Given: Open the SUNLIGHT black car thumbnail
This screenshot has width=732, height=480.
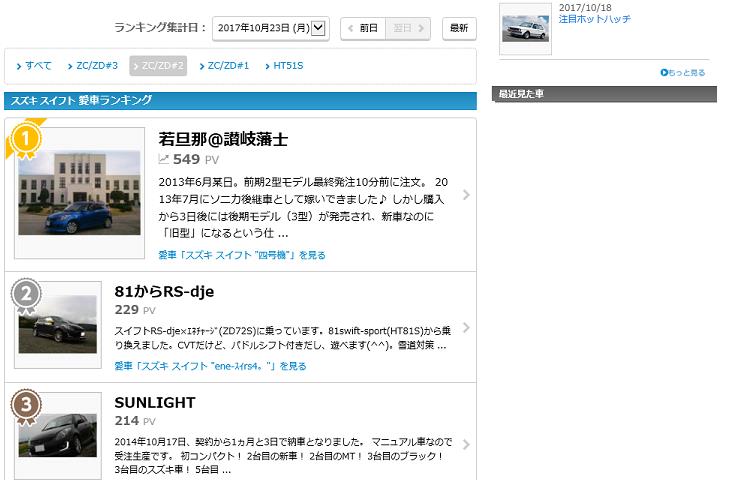Looking at the screenshot, I should pyautogui.click(x=58, y=435).
